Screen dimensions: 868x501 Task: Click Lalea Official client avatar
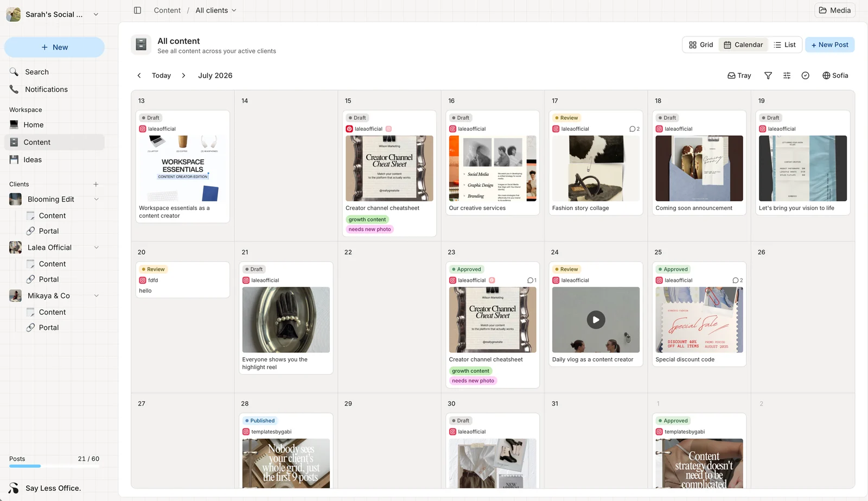(16, 248)
